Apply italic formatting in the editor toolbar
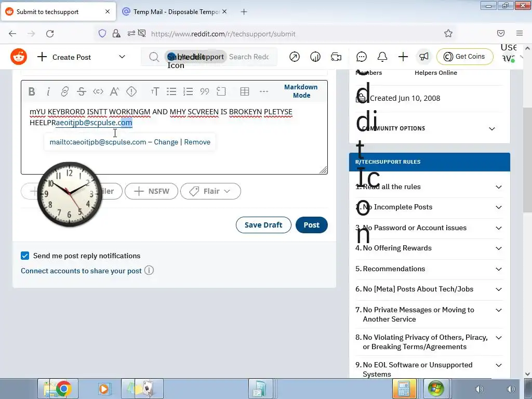Viewport: 532px width, 399px height. click(48, 91)
